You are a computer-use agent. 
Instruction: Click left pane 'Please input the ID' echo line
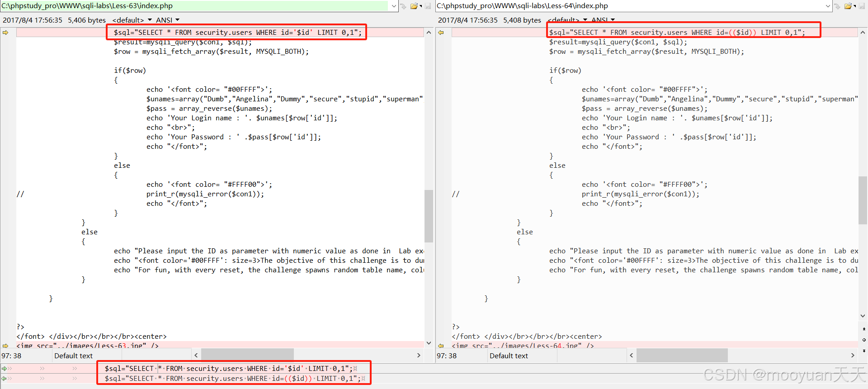[x=269, y=251]
